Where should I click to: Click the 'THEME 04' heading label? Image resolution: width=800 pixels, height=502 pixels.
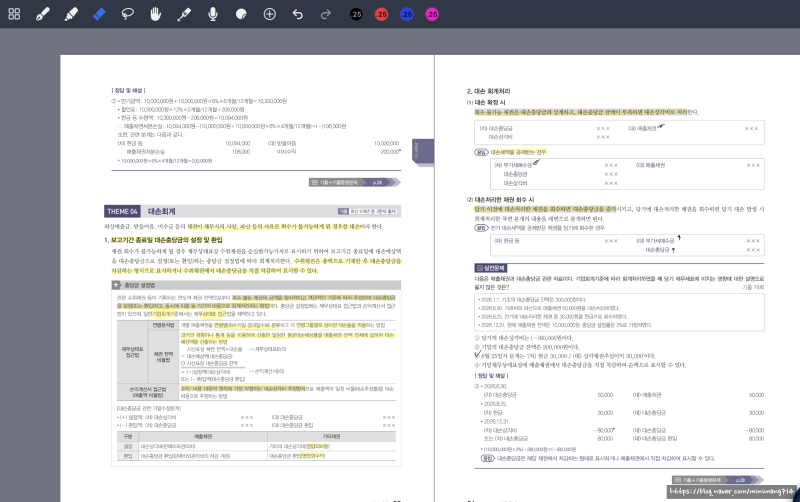pyautogui.click(x=122, y=211)
